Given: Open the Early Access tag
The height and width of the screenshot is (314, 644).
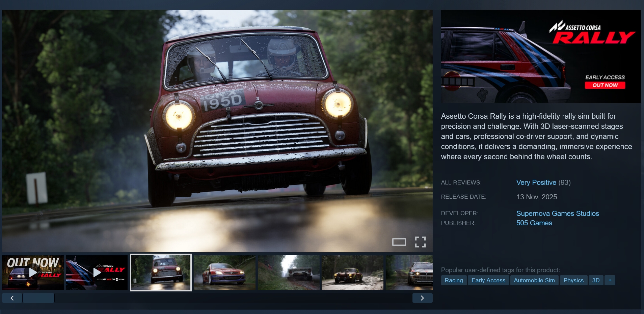Looking at the screenshot, I should click(488, 280).
